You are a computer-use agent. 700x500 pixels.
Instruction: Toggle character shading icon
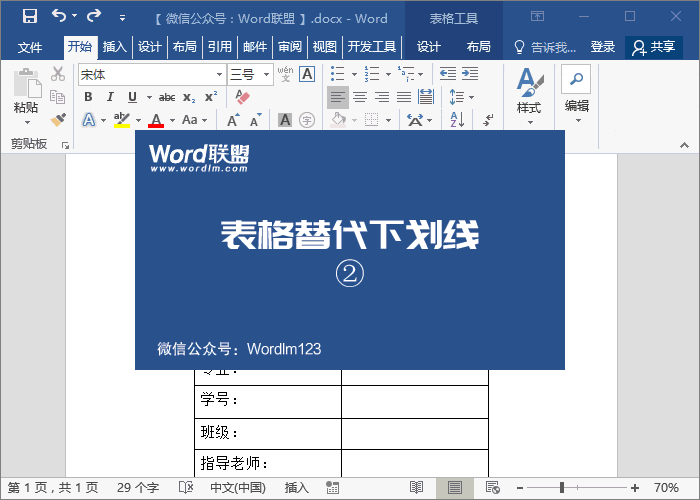point(285,120)
